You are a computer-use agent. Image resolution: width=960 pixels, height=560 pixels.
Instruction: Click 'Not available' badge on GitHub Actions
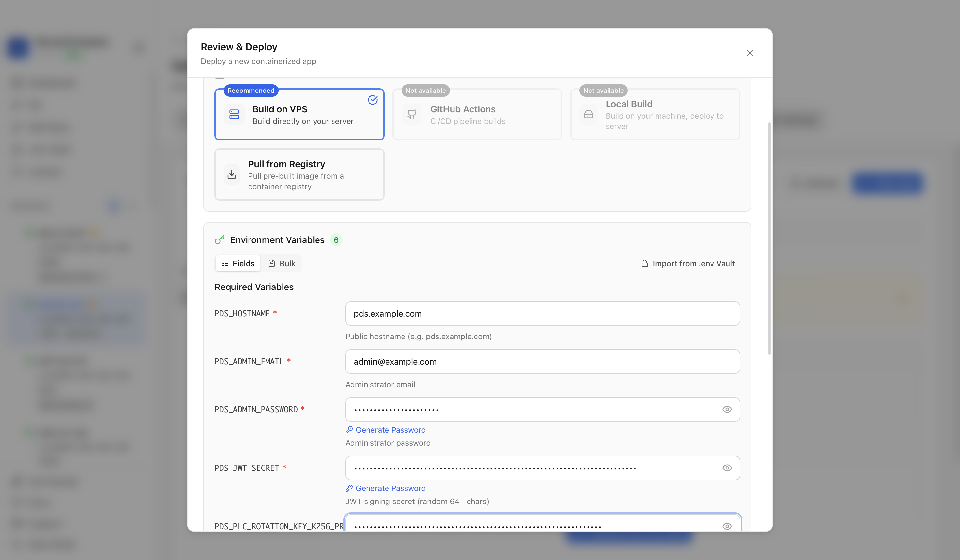click(x=425, y=90)
